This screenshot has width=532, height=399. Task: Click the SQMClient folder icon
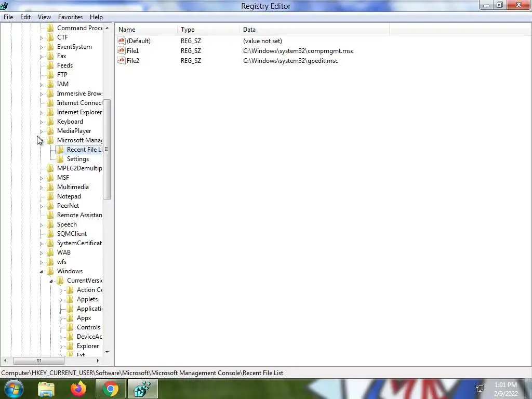[x=50, y=233]
